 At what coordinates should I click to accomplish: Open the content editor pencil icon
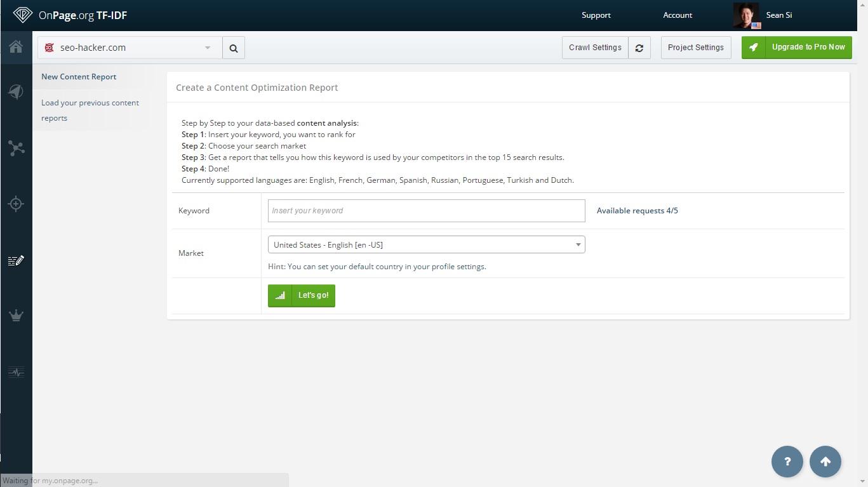(x=16, y=260)
